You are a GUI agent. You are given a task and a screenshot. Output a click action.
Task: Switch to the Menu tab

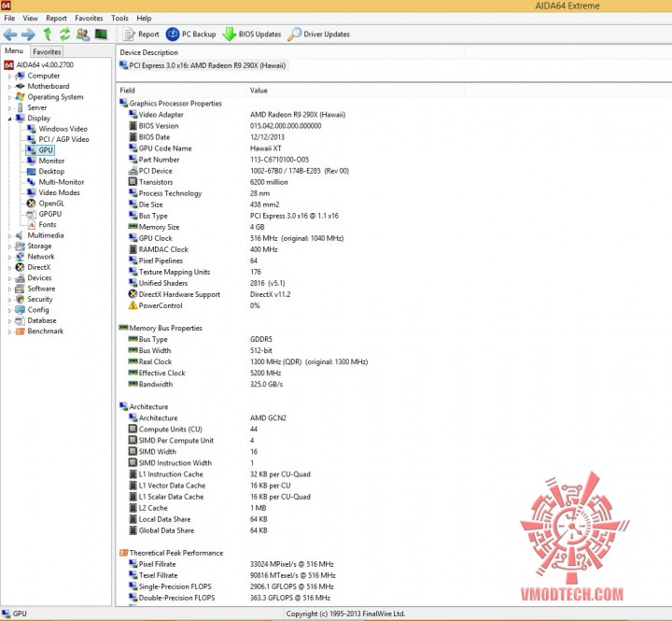click(x=14, y=50)
